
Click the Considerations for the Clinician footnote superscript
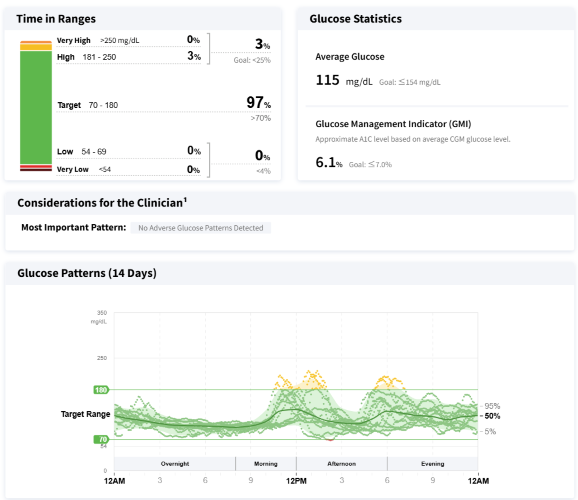click(185, 199)
